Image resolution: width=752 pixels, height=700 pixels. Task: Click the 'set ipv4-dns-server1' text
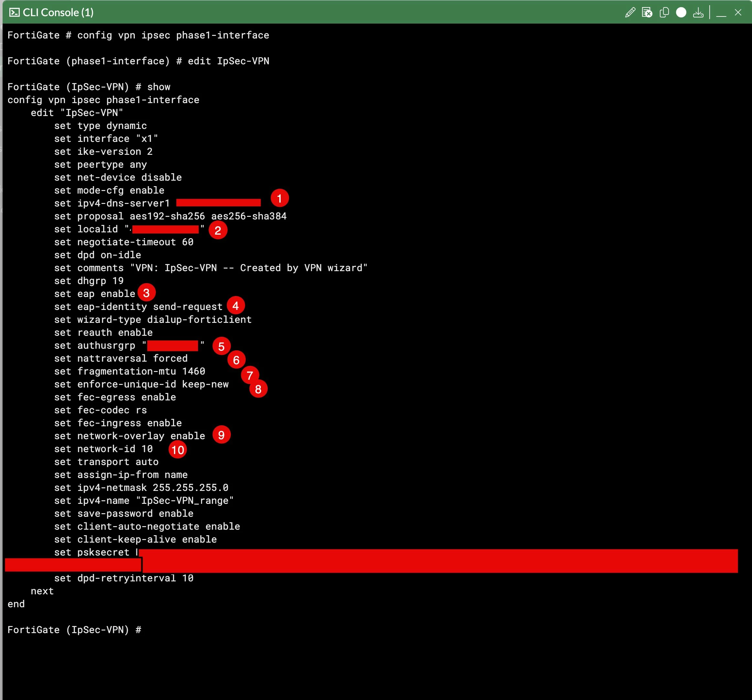click(x=112, y=203)
